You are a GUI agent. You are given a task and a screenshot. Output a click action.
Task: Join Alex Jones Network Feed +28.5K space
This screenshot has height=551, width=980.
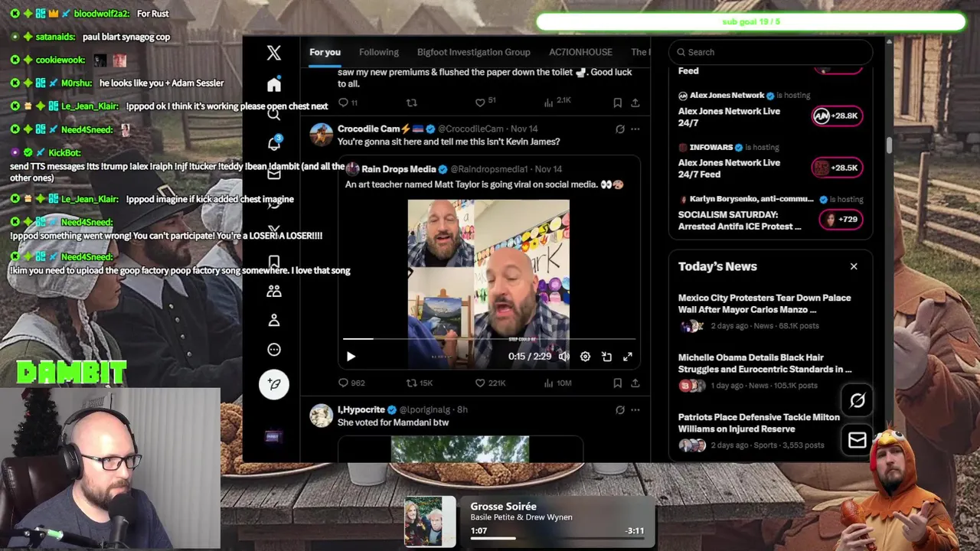coord(837,168)
